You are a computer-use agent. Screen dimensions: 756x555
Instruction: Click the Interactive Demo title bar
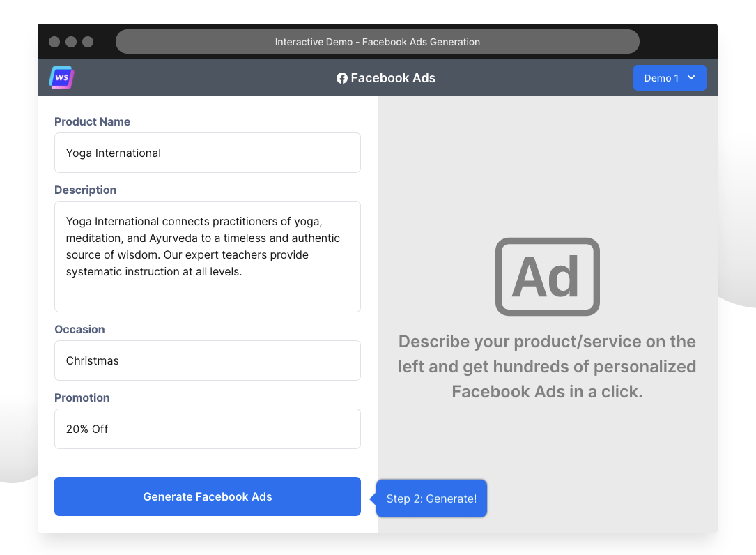(x=378, y=42)
